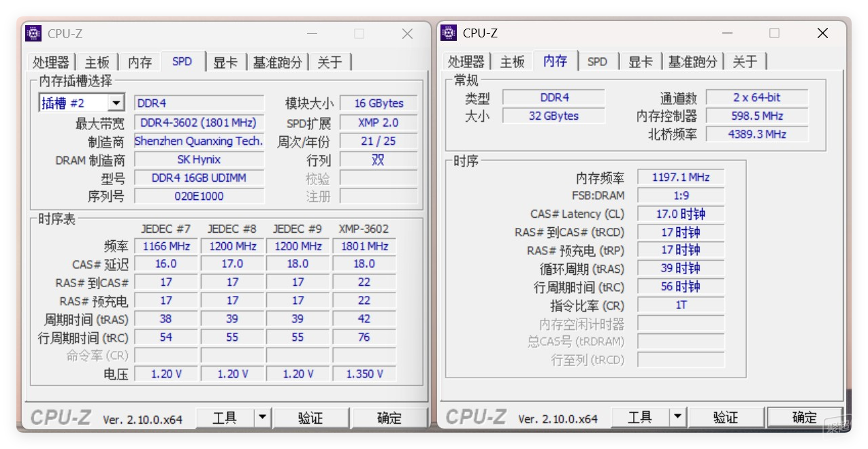868x449 pixels.
Task: Click the tRAS value 38 under JEDEC #7
Action: coord(166,319)
